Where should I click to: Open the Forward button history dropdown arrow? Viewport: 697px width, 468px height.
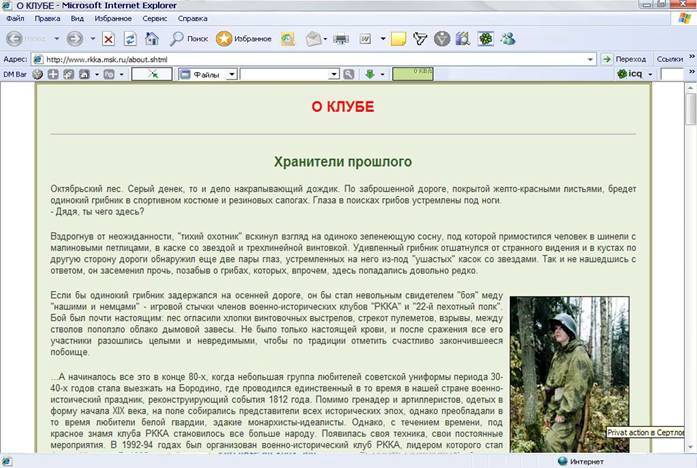[x=92, y=39]
